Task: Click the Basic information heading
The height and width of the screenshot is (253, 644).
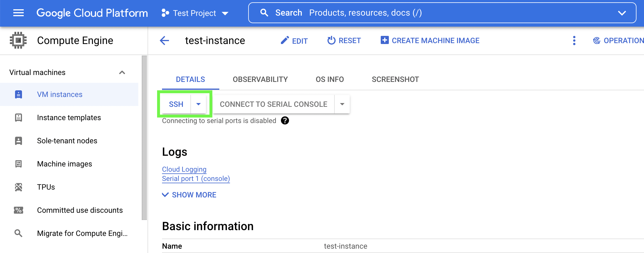Action: (208, 226)
